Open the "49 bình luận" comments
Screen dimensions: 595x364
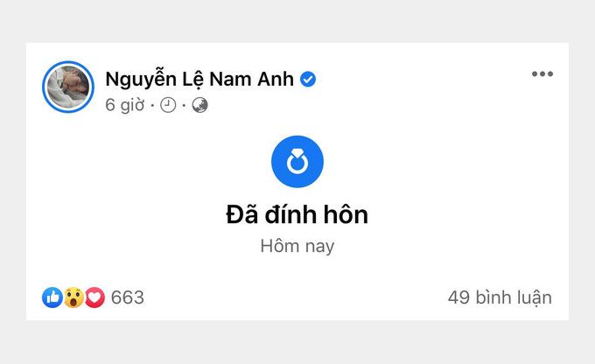(500, 297)
